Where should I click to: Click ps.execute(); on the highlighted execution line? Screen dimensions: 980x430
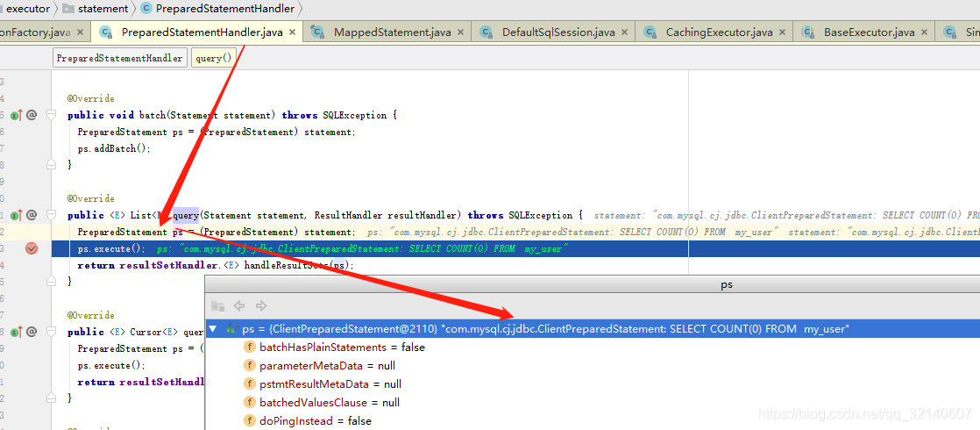tap(112, 248)
